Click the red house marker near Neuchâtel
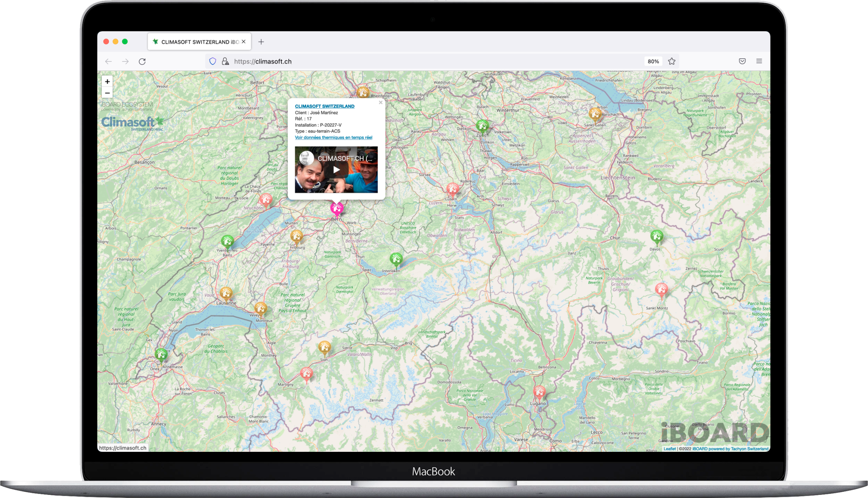 click(x=266, y=200)
